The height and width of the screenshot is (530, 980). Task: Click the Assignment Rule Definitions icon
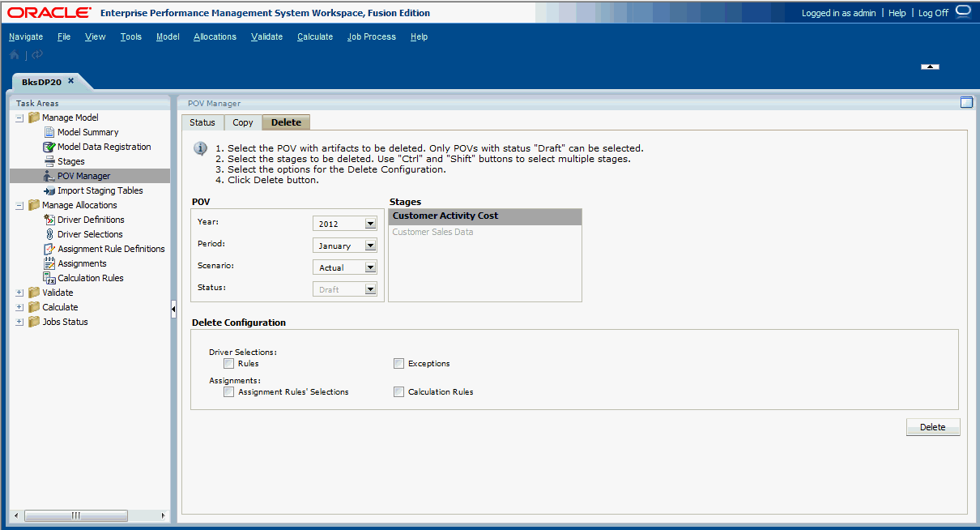click(49, 249)
